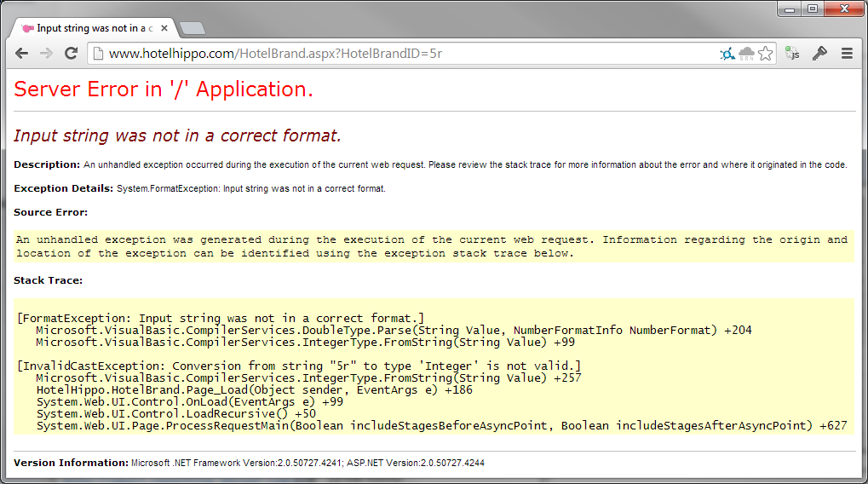Maximize the browser window
This screenshot has height=484, width=868.
click(813, 9)
